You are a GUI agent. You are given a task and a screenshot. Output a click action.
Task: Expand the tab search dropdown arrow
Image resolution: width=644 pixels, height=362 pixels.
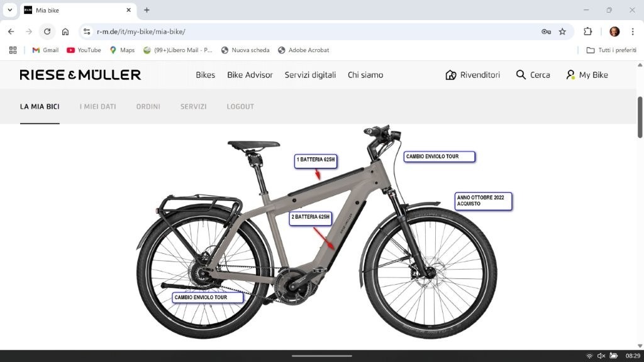tap(10, 10)
